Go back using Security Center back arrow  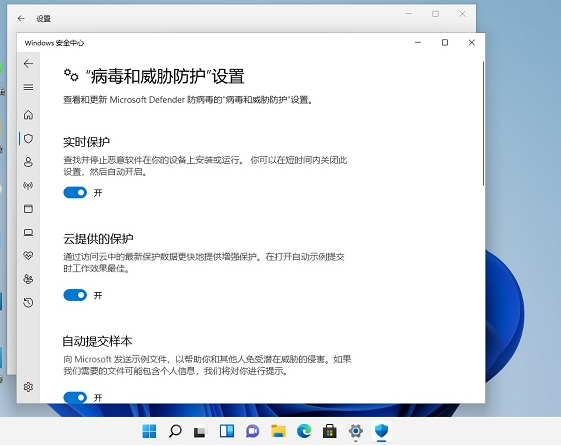coord(28,64)
